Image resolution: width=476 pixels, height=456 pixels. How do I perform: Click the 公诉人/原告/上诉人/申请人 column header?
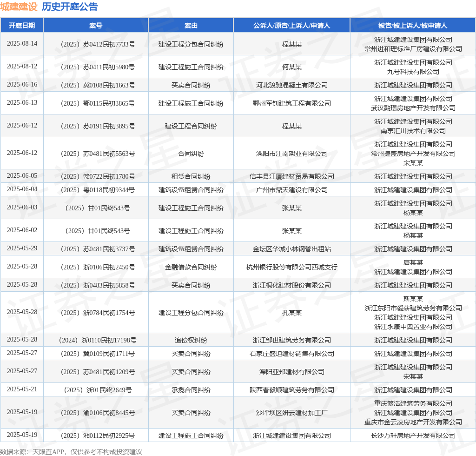tap(292, 26)
